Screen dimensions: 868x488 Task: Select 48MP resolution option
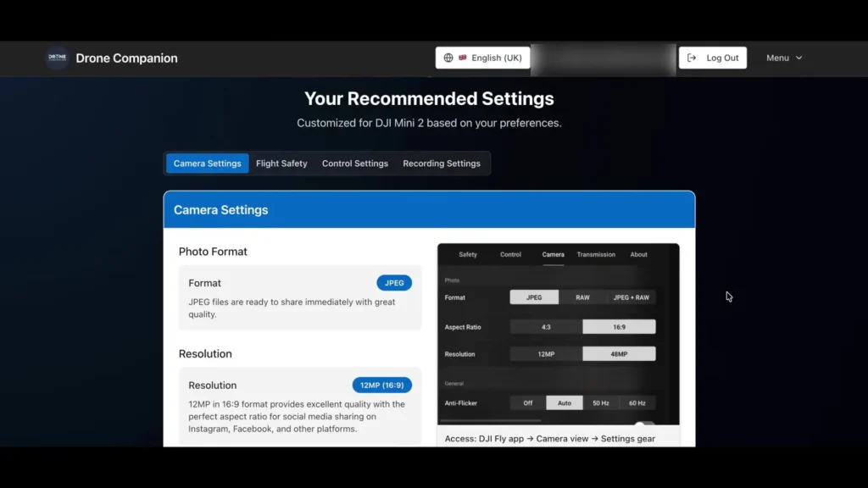(x=619, y=354)
